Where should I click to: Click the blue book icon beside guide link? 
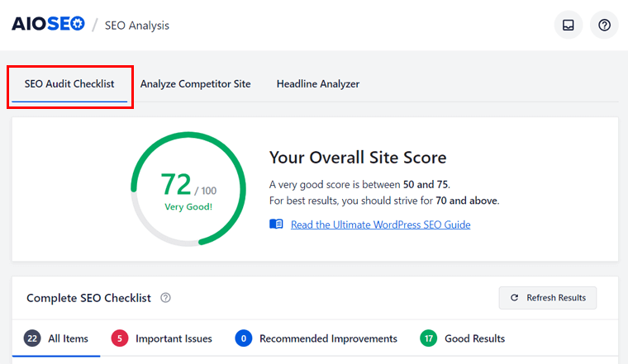coord(276,225)
